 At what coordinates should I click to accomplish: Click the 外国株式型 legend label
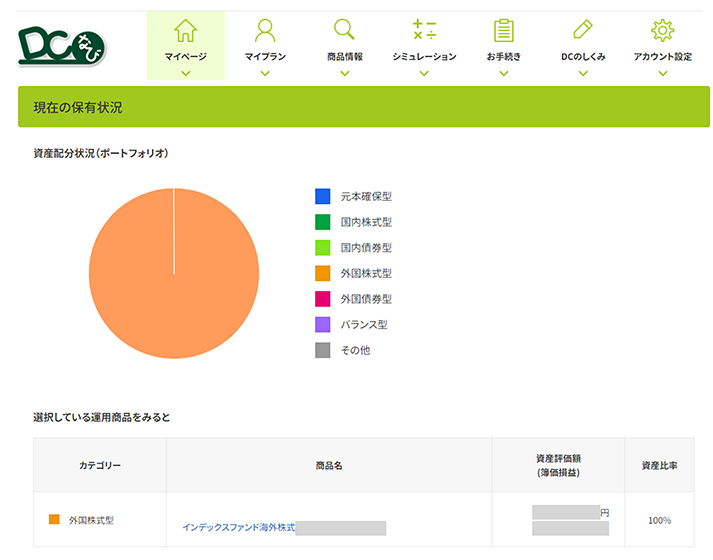point(366,273)
